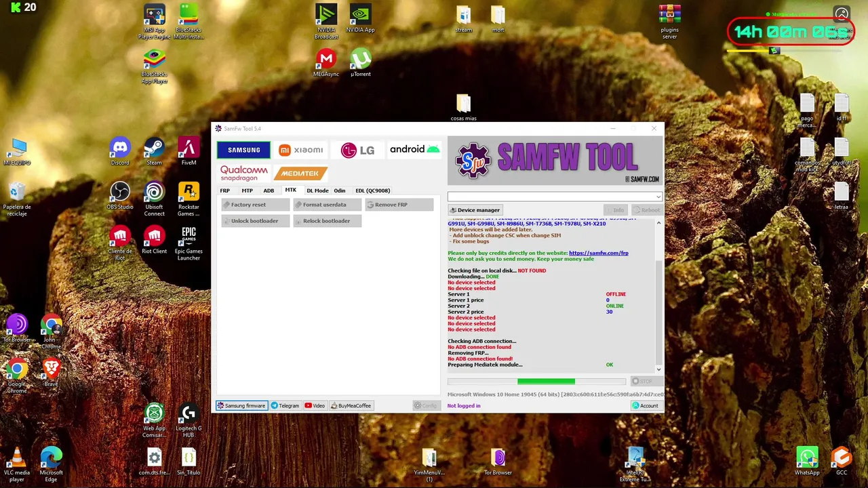Open the Video link button
This screenshot has width=868, height=488.
(315, 405)
